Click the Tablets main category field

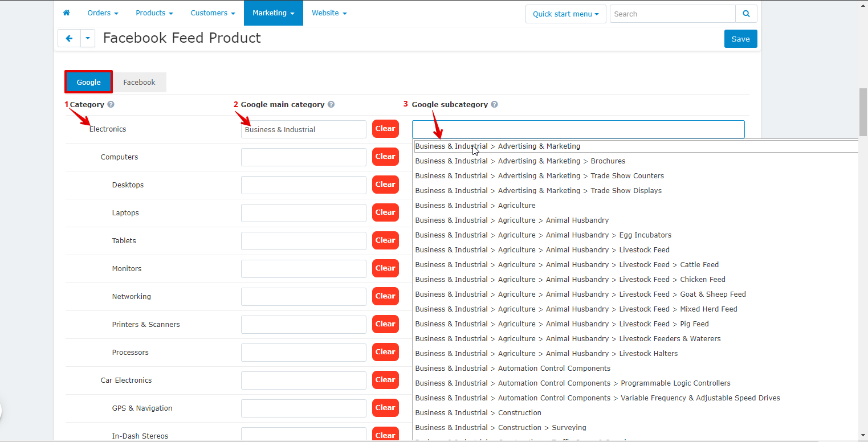click(304, 241)
